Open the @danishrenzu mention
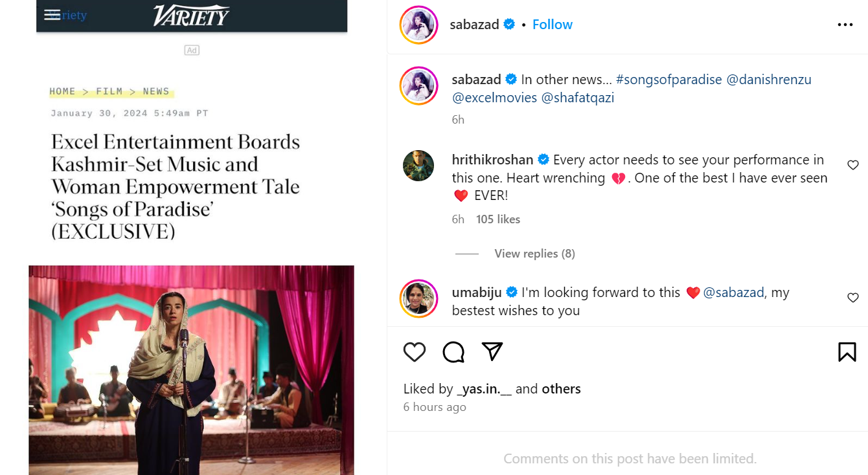 click(x=769, y=80)
